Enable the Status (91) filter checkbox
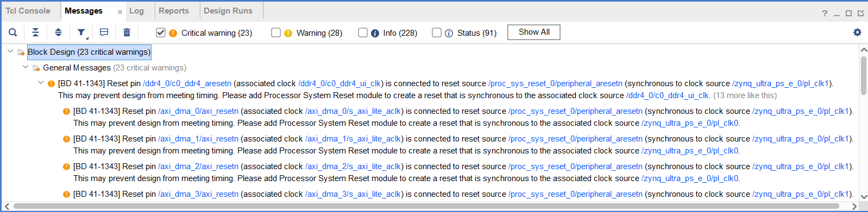Image resolution: width=868 pixels, height=212 pixels. [437, 33]
